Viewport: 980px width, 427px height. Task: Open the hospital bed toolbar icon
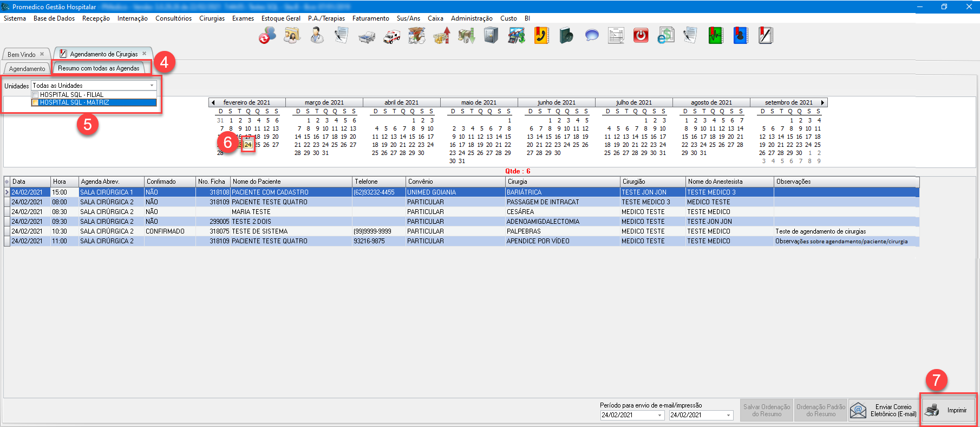367,36
